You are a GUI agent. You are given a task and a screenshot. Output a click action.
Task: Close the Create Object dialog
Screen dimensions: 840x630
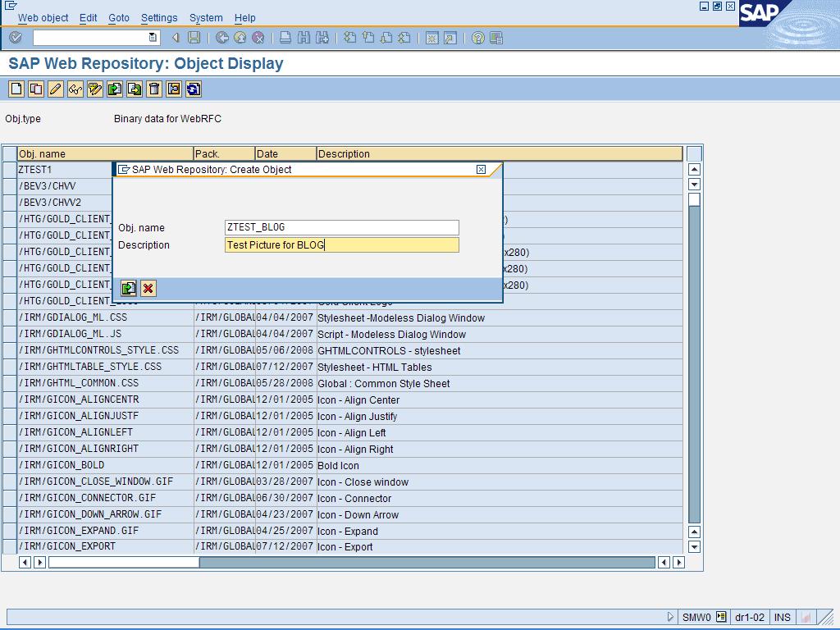(481, 169)
